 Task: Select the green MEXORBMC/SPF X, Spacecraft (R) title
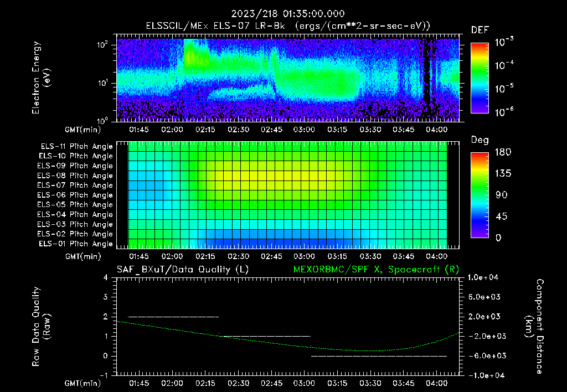(x=376, y=270)
